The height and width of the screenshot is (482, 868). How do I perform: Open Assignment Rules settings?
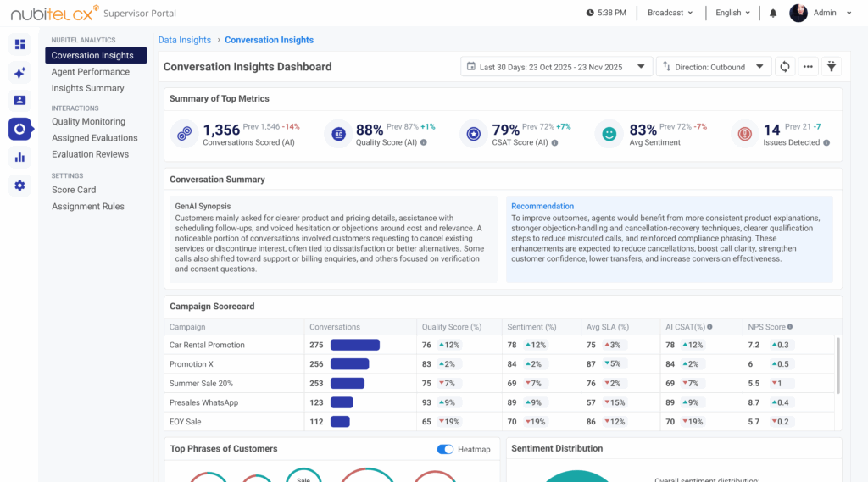click(88, 207)
